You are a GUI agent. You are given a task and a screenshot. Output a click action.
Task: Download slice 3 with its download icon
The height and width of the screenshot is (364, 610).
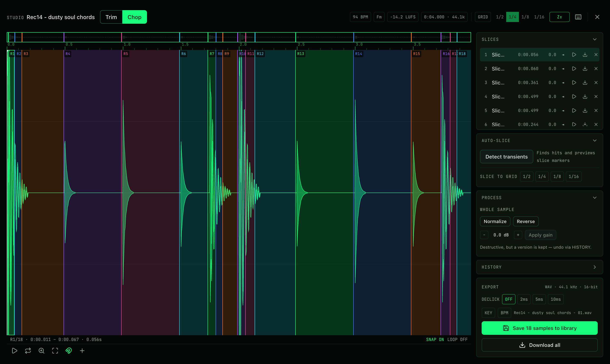(585, 83)
